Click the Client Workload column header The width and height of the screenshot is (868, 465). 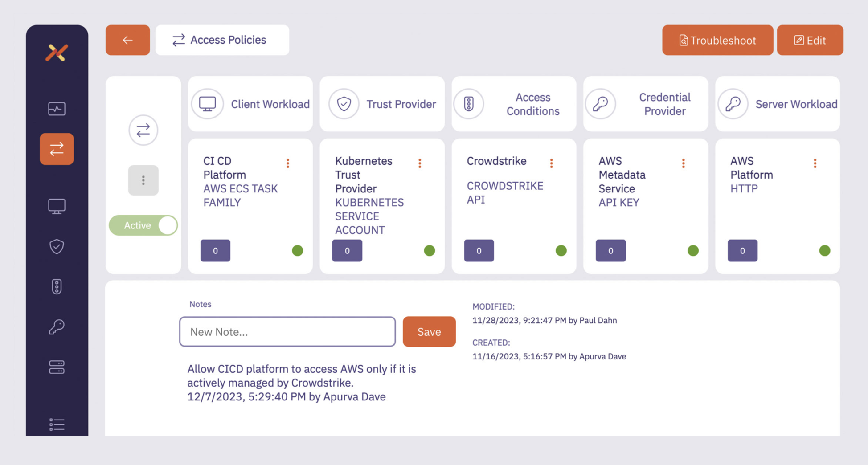coord(250,104)
